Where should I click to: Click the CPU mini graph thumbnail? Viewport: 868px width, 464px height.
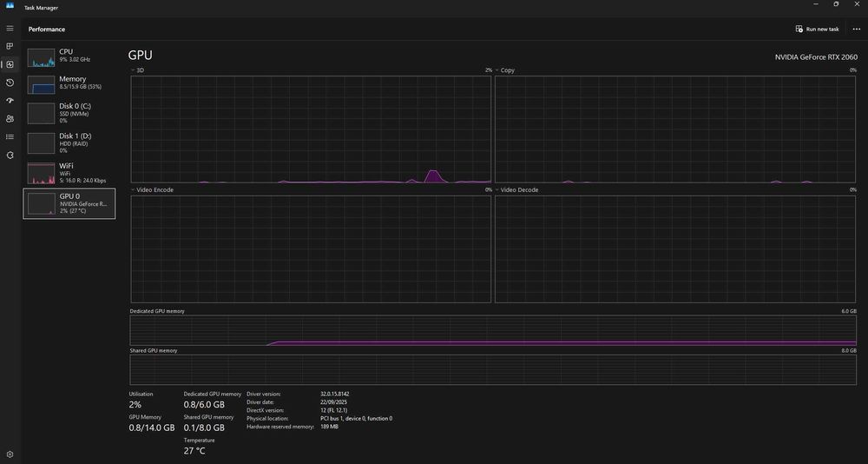[41, 57]
